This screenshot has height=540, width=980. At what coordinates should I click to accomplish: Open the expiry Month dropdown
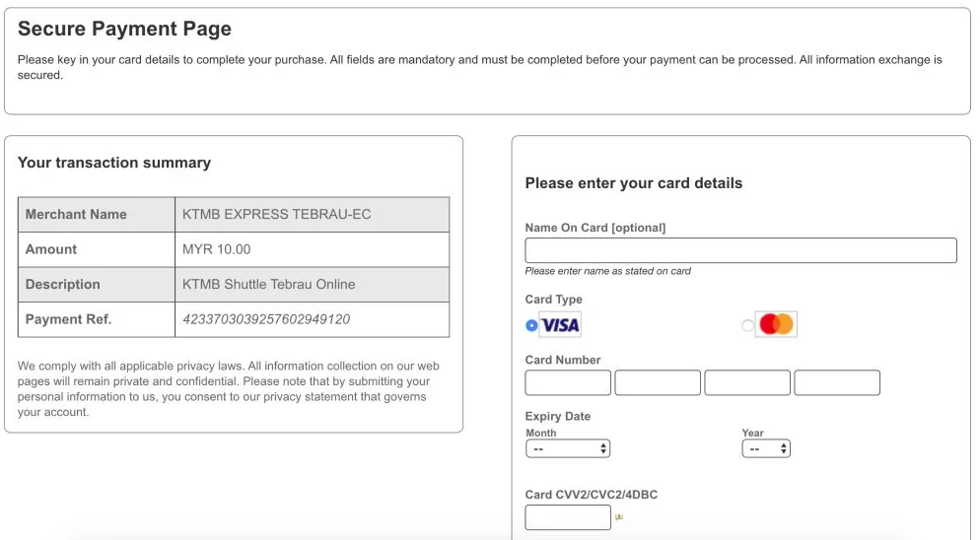568,448
